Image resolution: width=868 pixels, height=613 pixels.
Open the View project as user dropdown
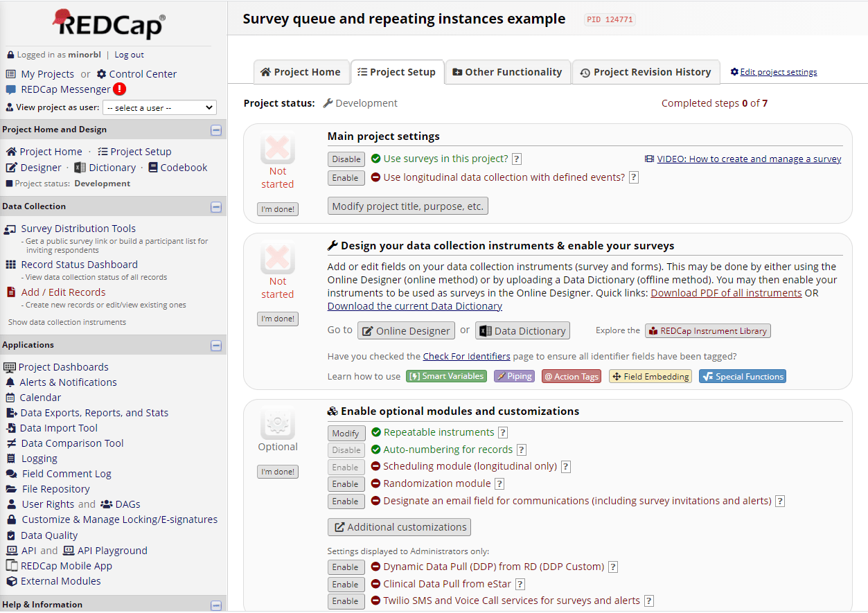(159, 107)
